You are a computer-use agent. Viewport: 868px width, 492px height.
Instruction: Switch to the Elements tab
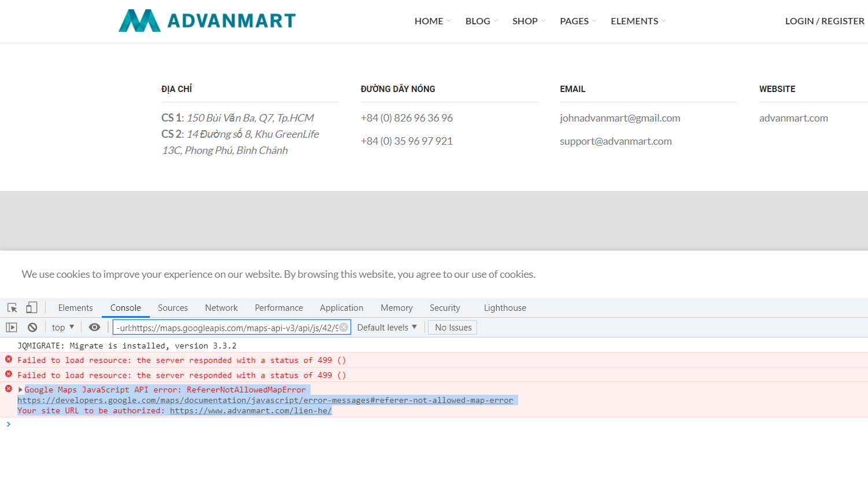click(x=75, y=308)
